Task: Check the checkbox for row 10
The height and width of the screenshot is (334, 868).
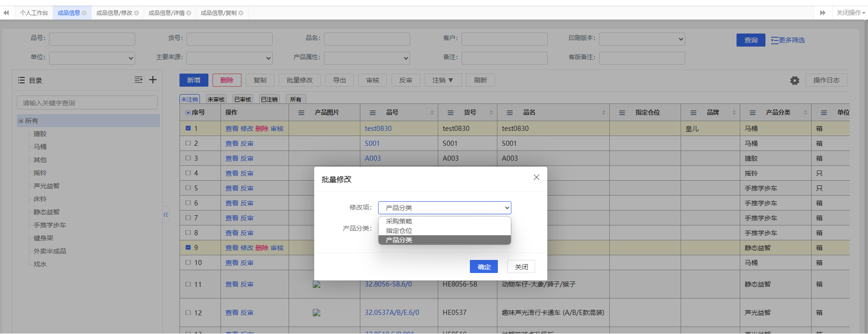Action: pos(188,262)
